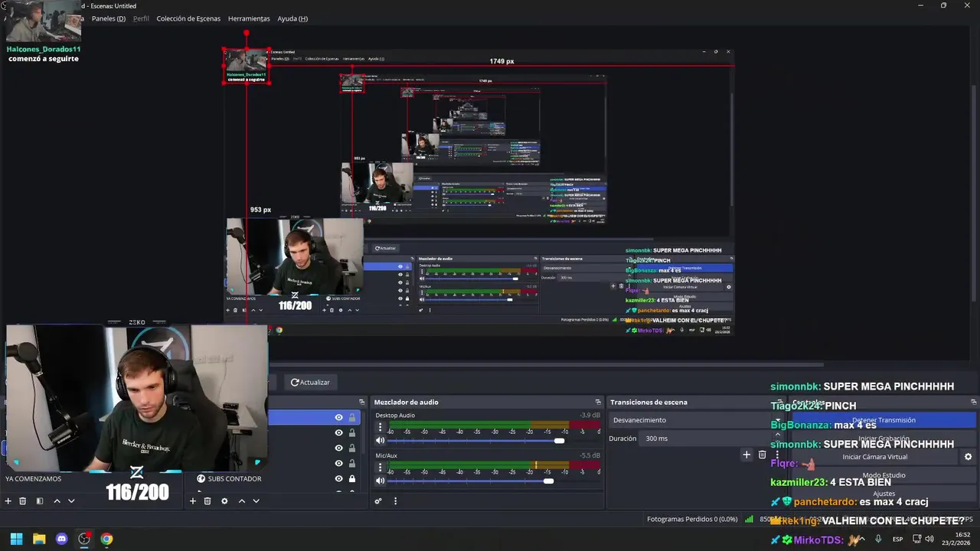Open the Colección de Escenas menu

(188, 18)
